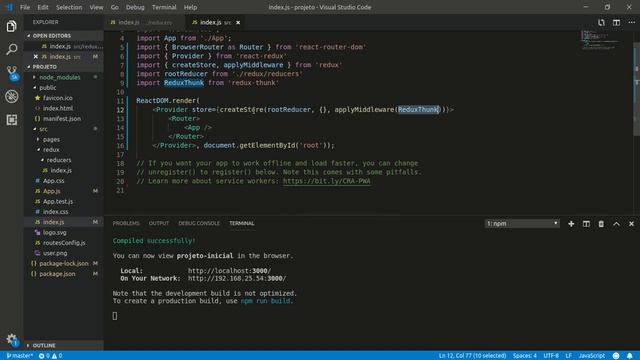Open the Search view in activity bar
The image size is (640, 360).
click(x=11, y=49)
